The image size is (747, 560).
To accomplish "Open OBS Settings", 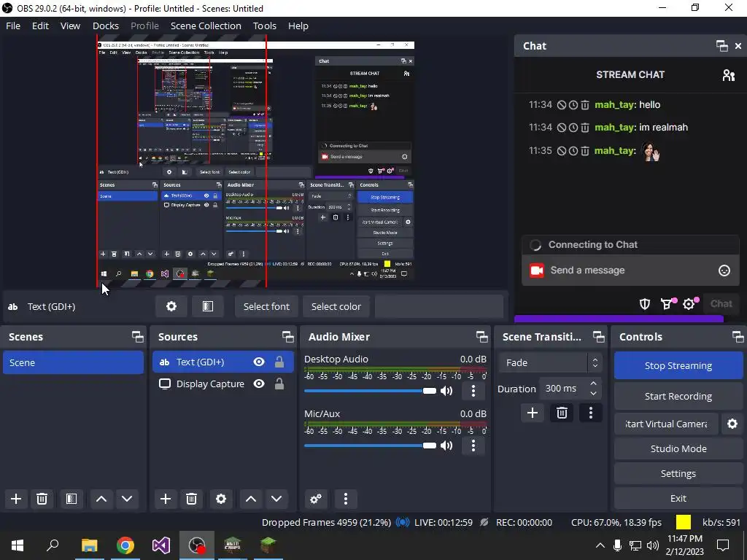I will [x=678, y=473].
